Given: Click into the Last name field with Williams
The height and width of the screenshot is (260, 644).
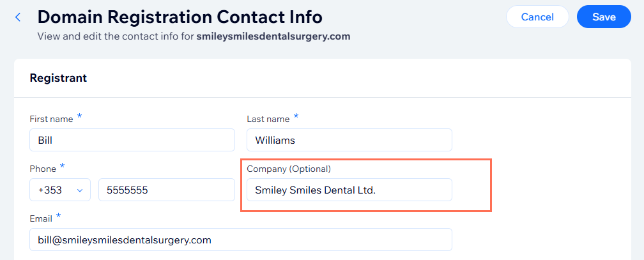Looking at the screenshot, I should [349, 140].
